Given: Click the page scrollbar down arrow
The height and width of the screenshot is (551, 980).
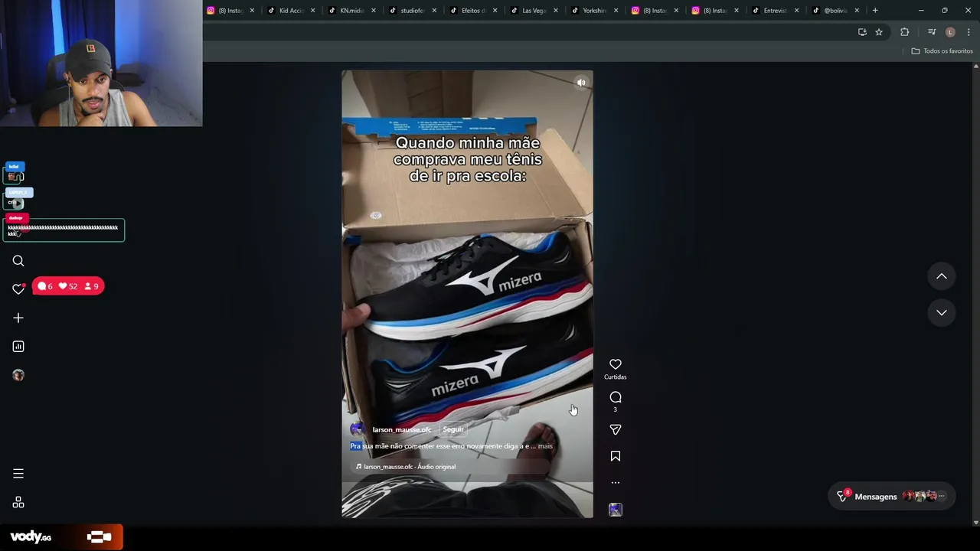Looking at the screenshot, I should (x=975, y=523).
